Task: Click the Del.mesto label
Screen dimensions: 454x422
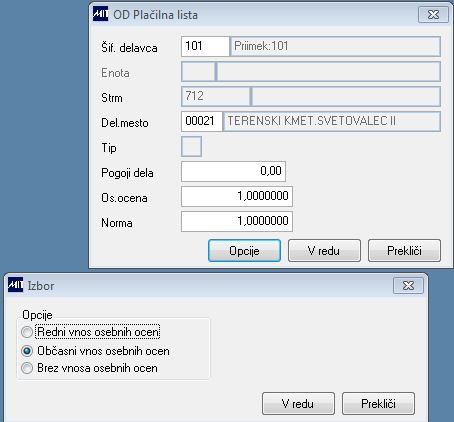Action: [x=125, y=123]
